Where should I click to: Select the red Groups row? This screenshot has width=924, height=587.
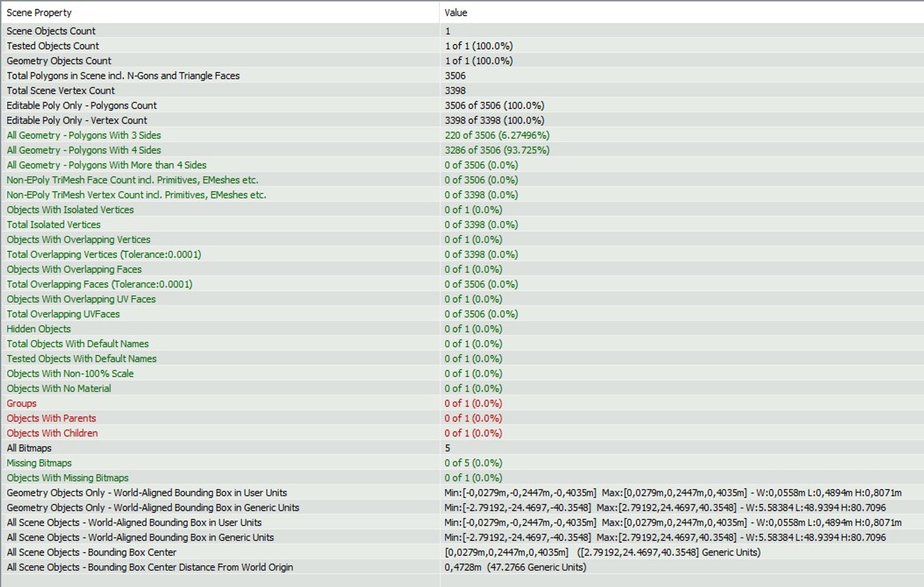click(x=462, y=403)
